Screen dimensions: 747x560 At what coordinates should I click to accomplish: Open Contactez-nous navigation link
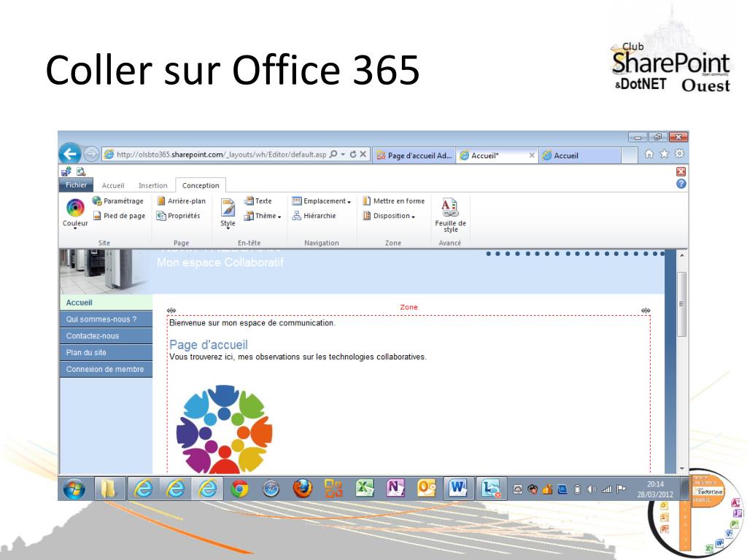coord(106,335)
